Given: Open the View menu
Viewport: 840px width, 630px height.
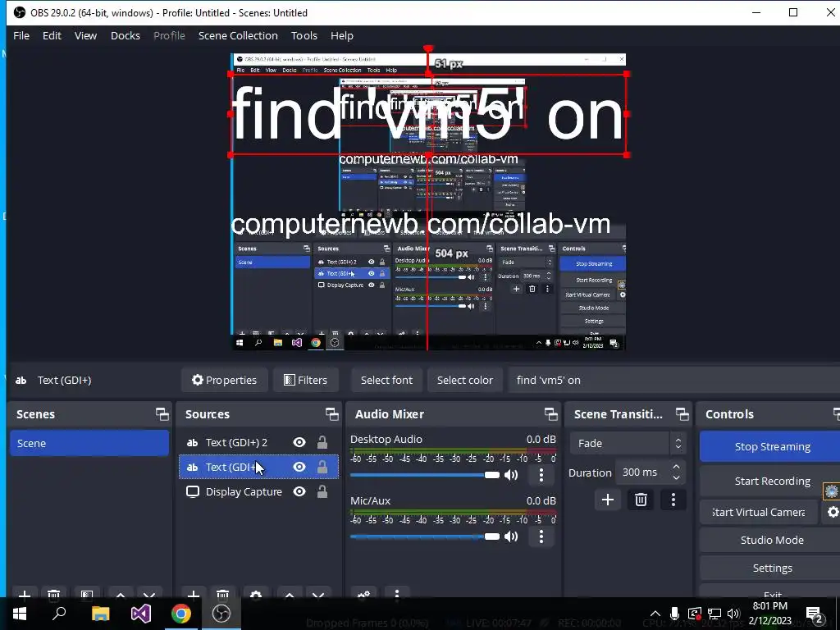Looking at the screenshot, I should click(x=85, y=36).
